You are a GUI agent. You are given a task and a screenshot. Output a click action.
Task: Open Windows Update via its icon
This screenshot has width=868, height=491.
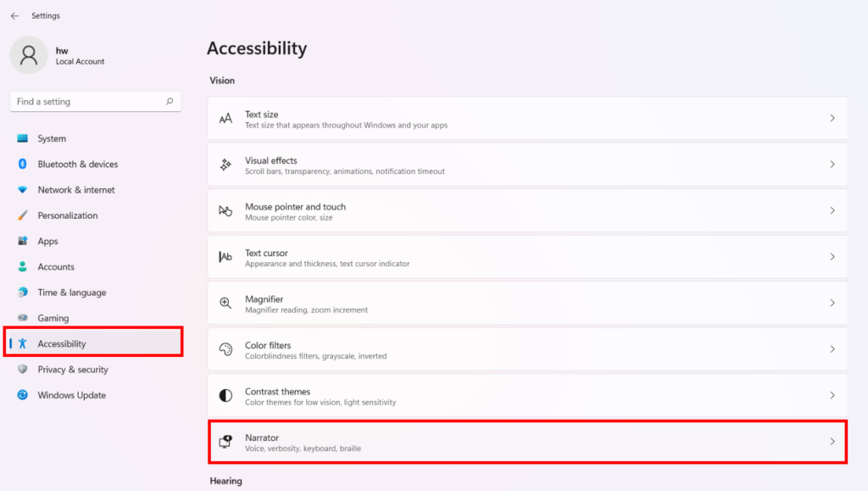point(25,395)
